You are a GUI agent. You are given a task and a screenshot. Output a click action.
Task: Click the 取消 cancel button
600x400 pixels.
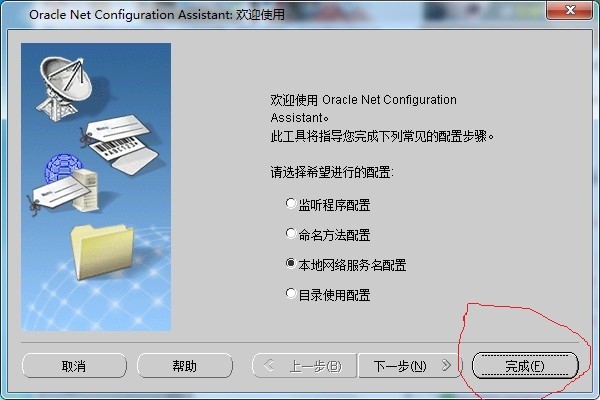(74, 366)
